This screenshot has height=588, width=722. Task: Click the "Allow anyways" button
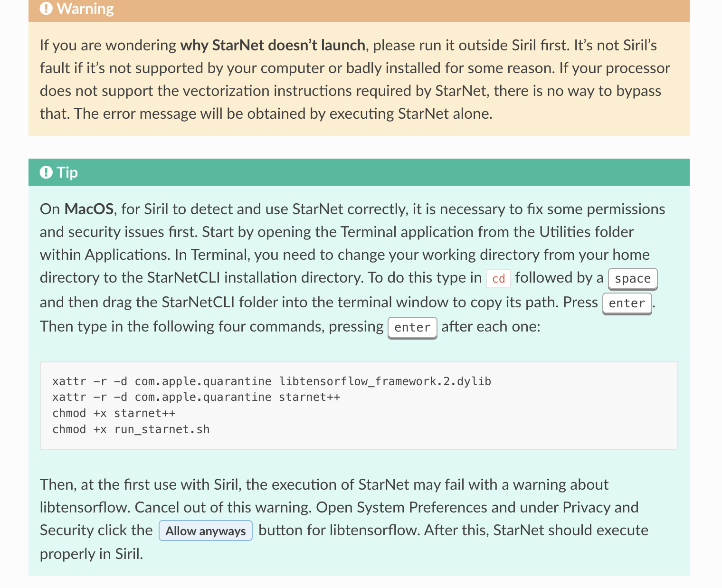[205, 531]
